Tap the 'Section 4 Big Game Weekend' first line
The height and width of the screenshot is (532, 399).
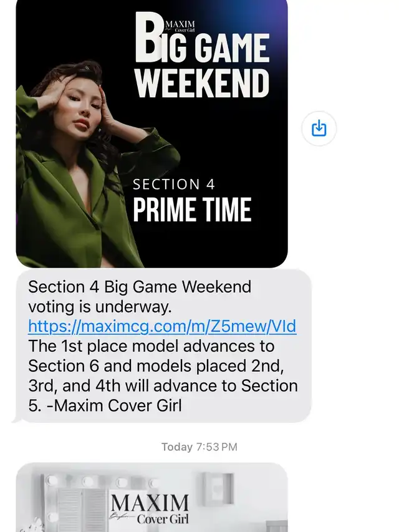tap(140, 287)
